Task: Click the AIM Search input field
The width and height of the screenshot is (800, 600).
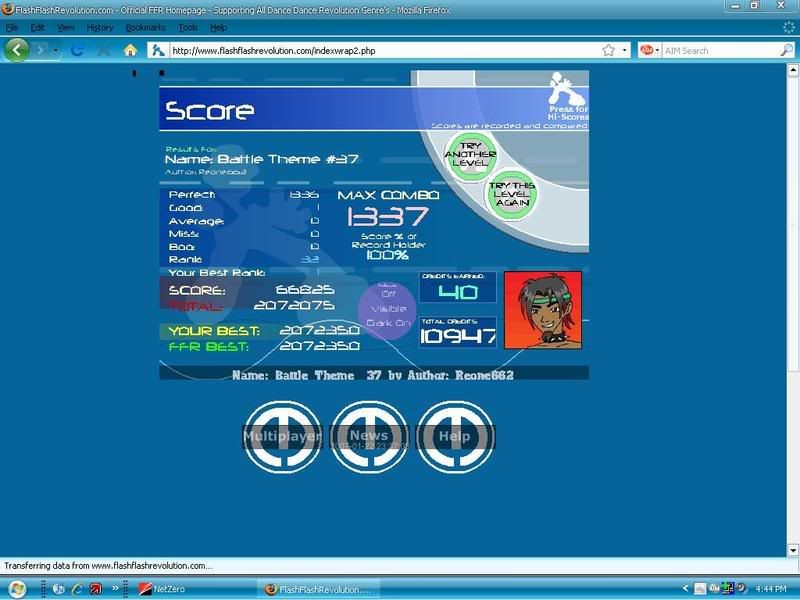Action: pos(718,50)
